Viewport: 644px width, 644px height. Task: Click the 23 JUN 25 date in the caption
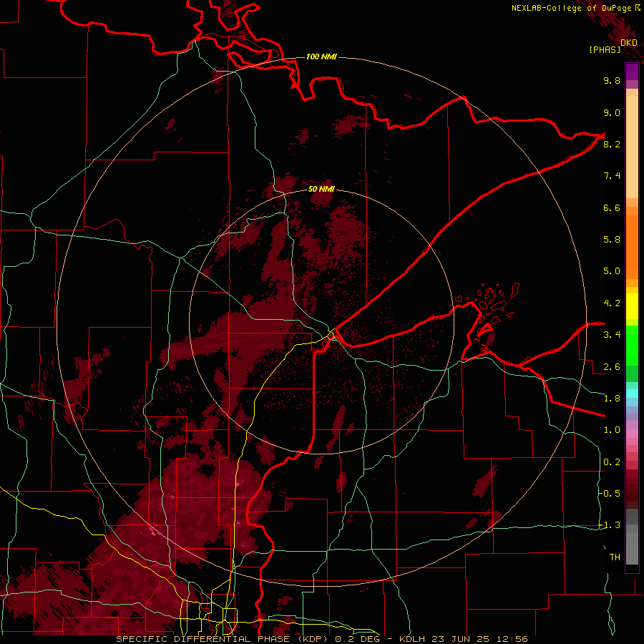point(459,639)
